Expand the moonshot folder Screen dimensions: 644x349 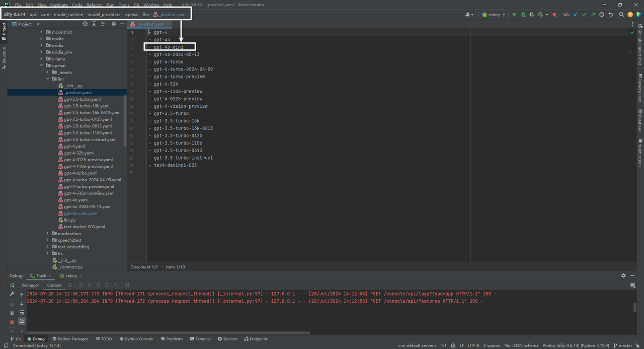pyautogui.click(x=42, y=32)
